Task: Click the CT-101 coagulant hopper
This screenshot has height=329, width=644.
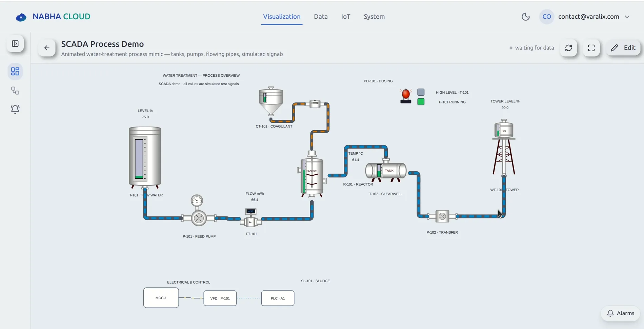Action: coord(271,101)
